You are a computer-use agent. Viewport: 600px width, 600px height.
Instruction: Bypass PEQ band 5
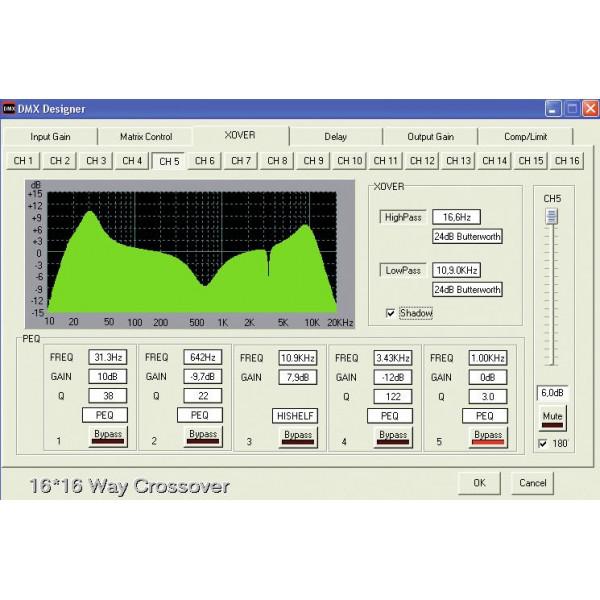pyautogui.click(x=487, y=435)
